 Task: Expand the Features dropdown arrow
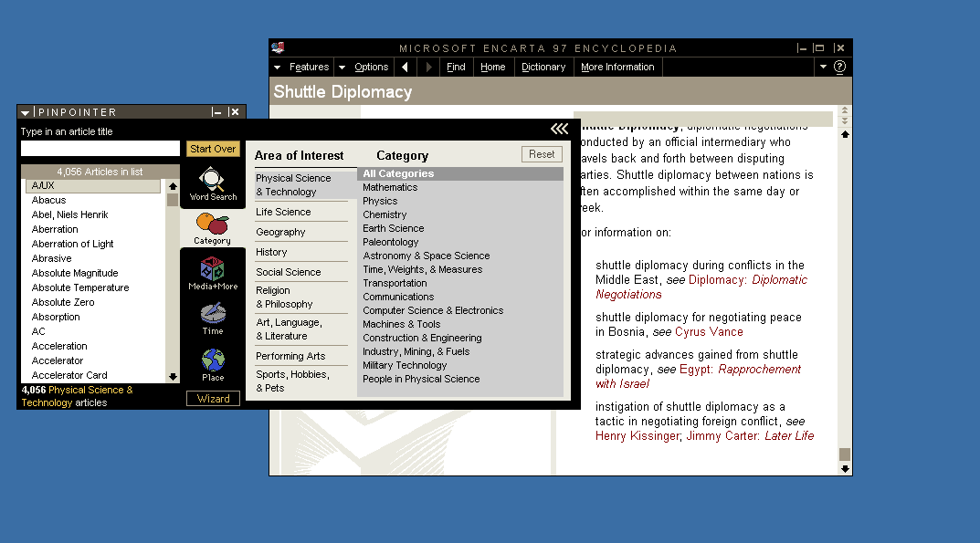pyautogui.click(x=277, y=67)
